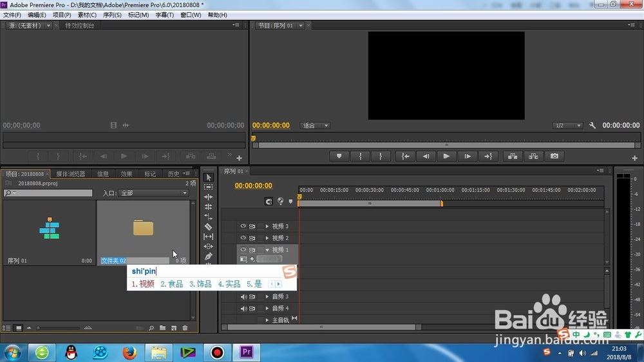The image size is (644, 362).
Task: Select the Razor tool
Action: coord(209,226)
